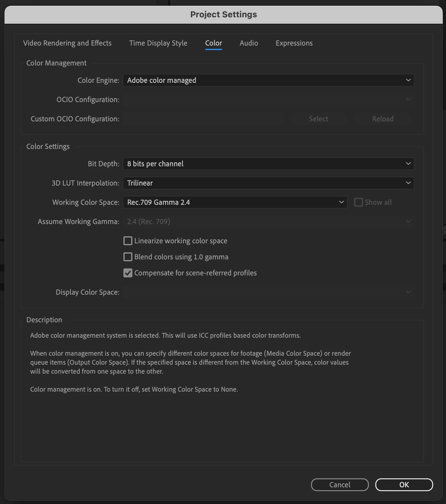The height and width of the screenshot is (504, 446).
Task: Confirm settings with the OK button
Action: 404,485
